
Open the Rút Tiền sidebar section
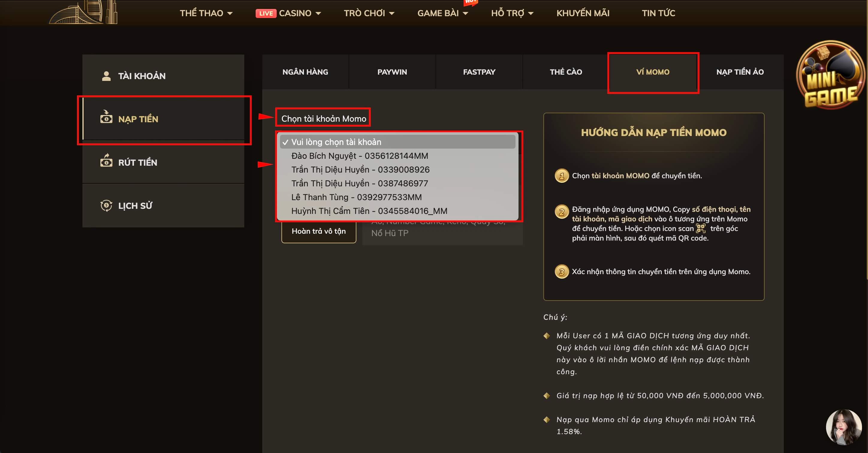(x=163, y=162)
